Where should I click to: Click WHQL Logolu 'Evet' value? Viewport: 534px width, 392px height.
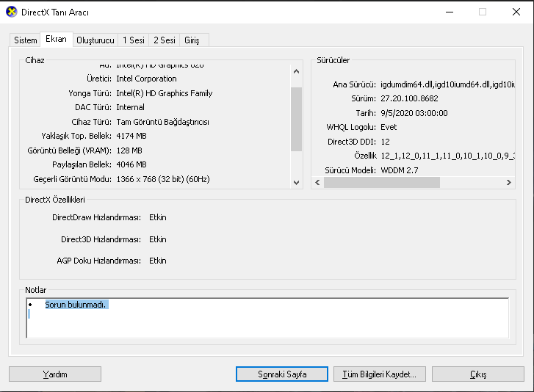389,127
